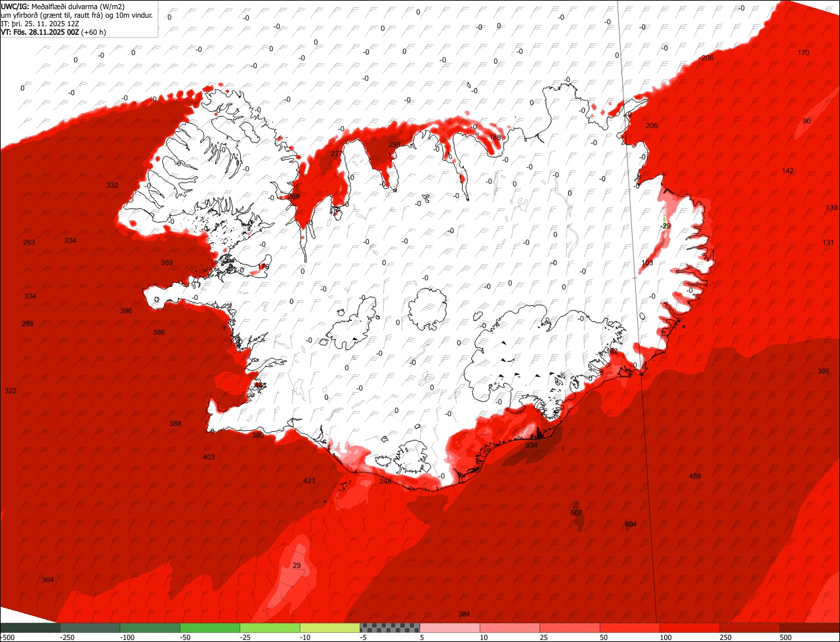
Task: Click the -100 legend scale label
Action: click(127, 637)
